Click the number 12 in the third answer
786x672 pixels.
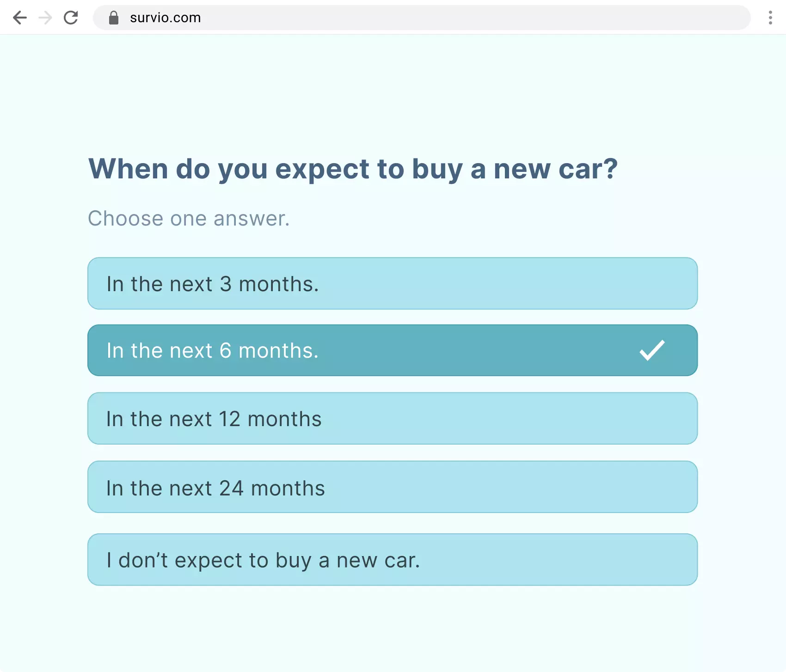[229, 419]
